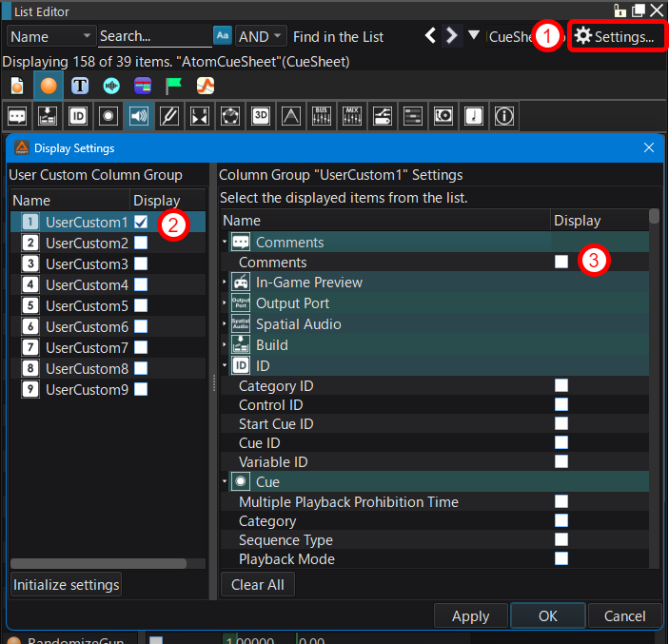The image size is (669, 644).
Task: Check the Category ID display checkbox
Action: [x=561, y=385]
